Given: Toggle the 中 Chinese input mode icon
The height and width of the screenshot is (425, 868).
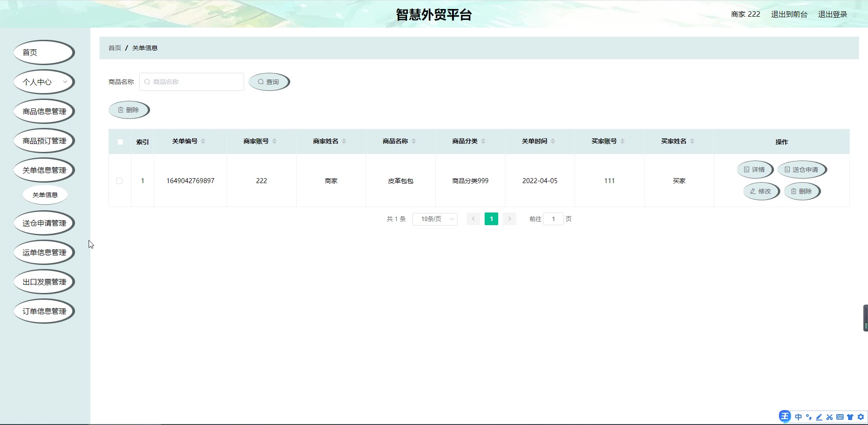Looking at the screenshot, I should click(798, 417).
